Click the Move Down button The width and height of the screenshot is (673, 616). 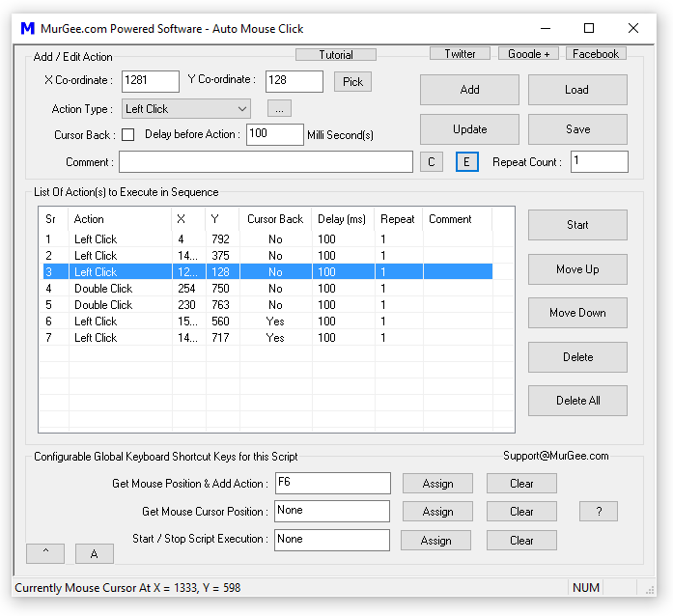[577, 313]
